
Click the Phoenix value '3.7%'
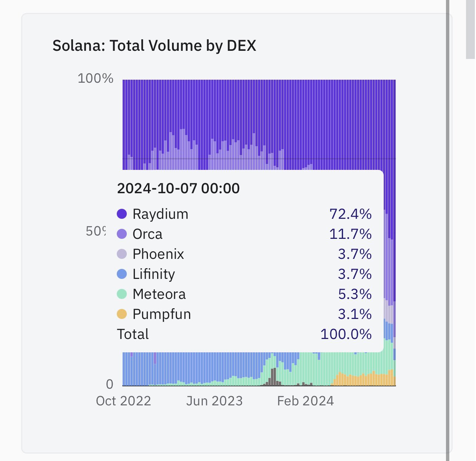click(x=355, y=254)
